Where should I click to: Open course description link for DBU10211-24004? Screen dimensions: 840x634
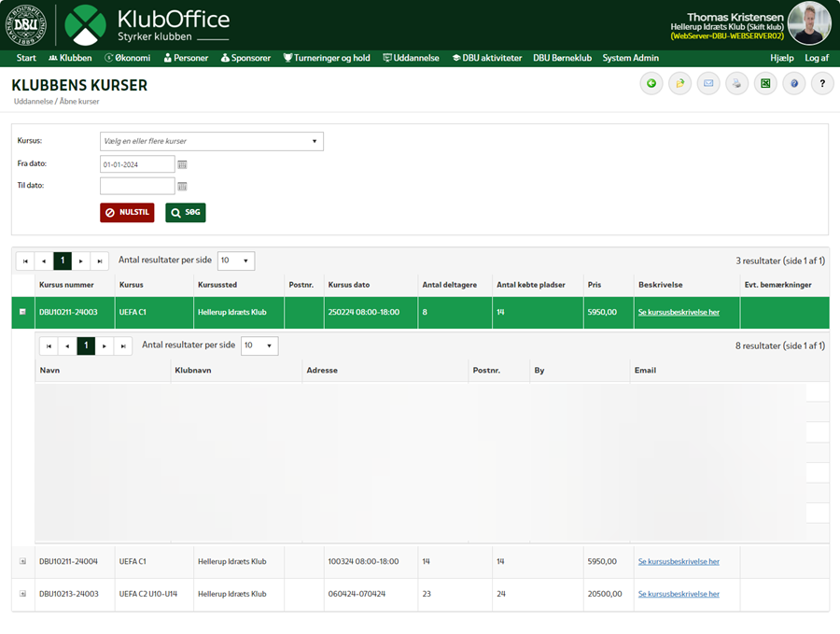pos(679,562)
